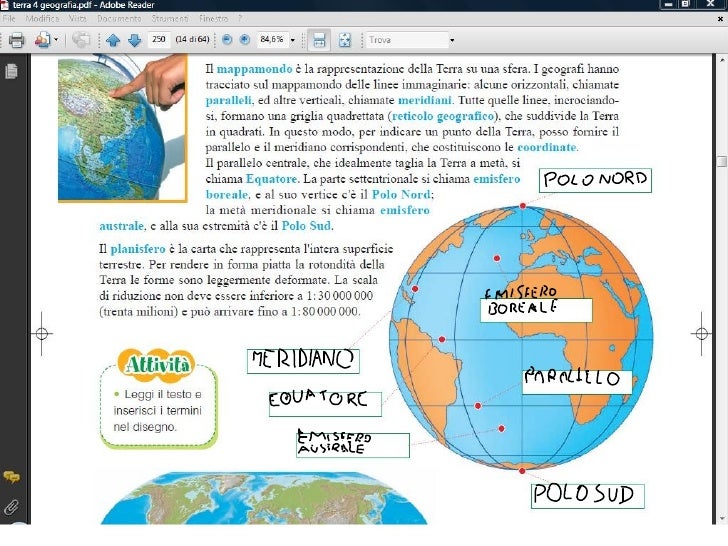Click vertical scrollbar down arrow
Screen dimensions: 728x546
(722, 519)
